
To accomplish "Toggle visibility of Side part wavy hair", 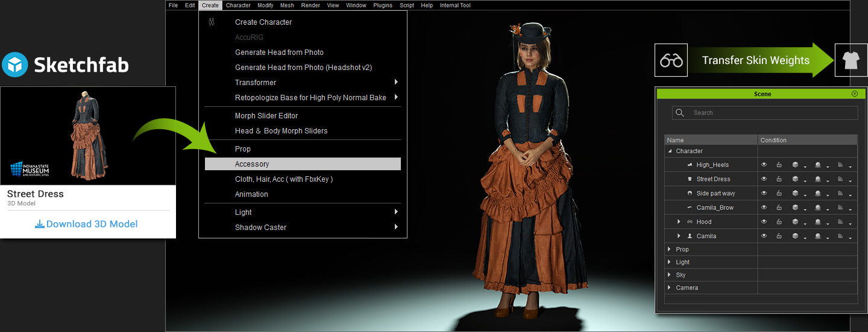I will [764, 194].
